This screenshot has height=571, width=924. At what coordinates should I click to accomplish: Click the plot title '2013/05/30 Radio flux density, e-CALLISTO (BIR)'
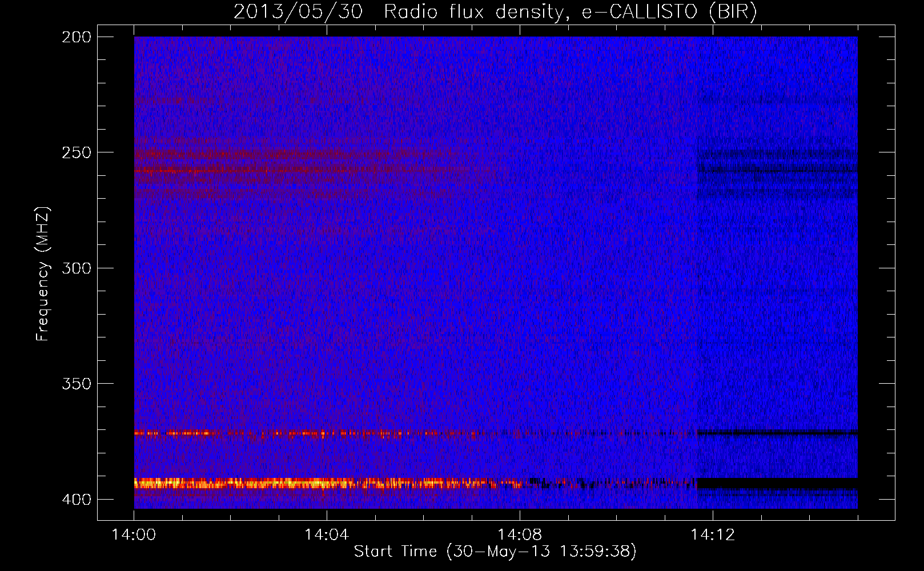click(x=495, y=12)
